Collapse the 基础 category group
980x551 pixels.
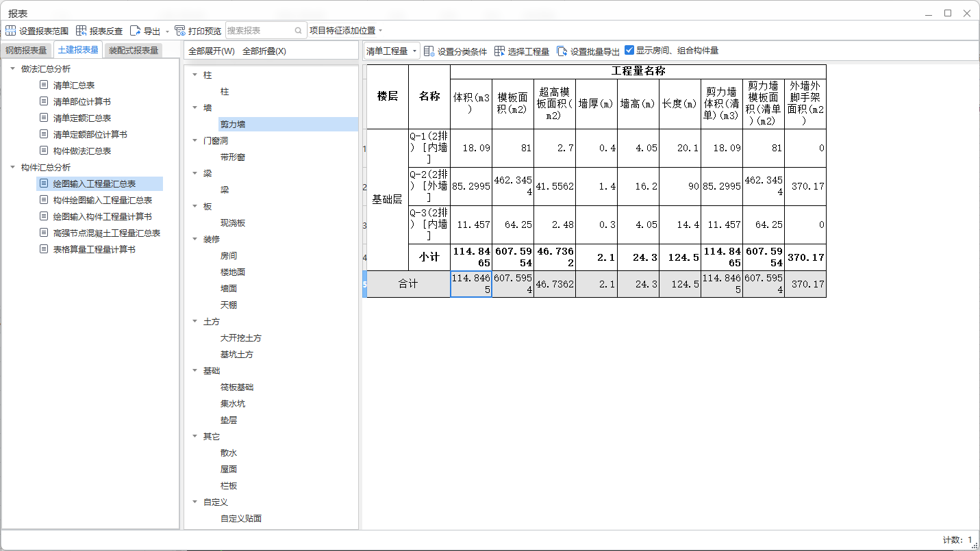tap(194, 370)
